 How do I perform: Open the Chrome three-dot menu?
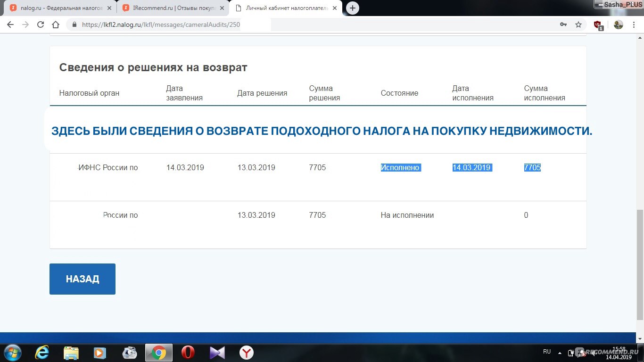635,25
